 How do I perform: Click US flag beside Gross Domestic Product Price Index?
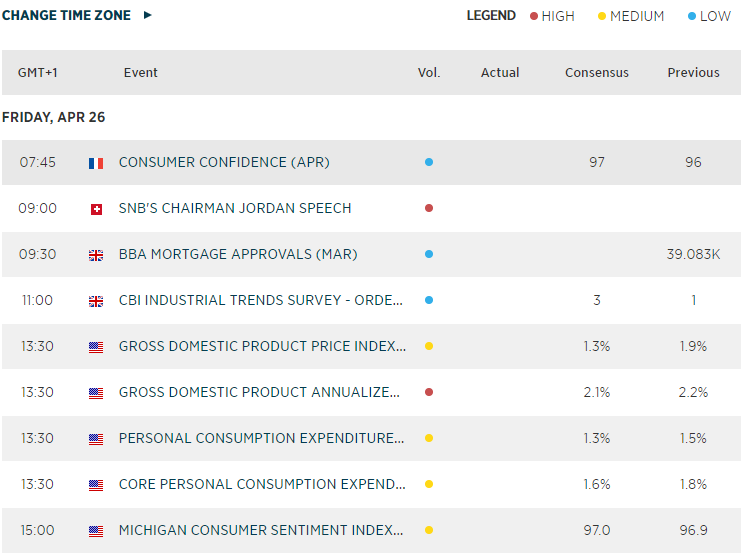coord(96,347)
